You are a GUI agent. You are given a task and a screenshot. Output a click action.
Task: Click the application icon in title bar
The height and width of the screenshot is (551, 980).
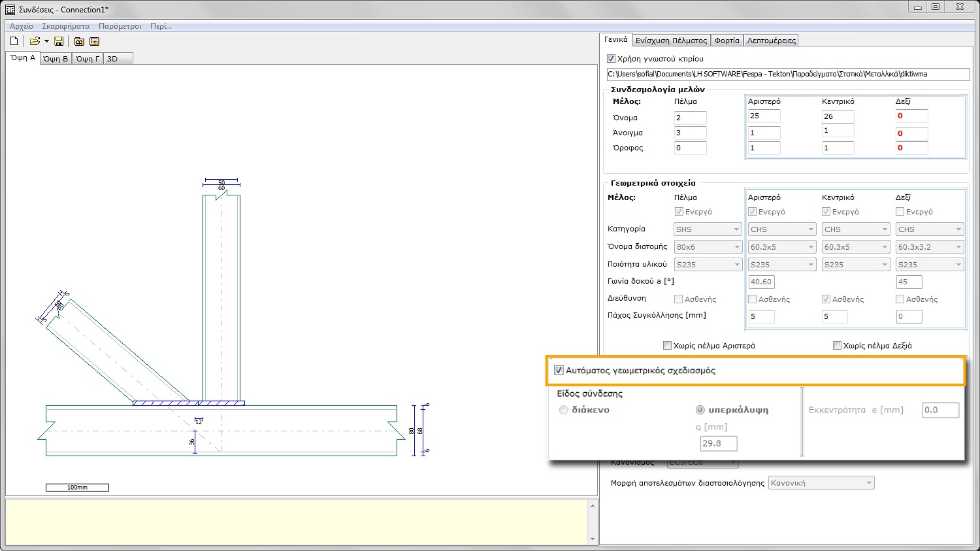click(10, 9)
